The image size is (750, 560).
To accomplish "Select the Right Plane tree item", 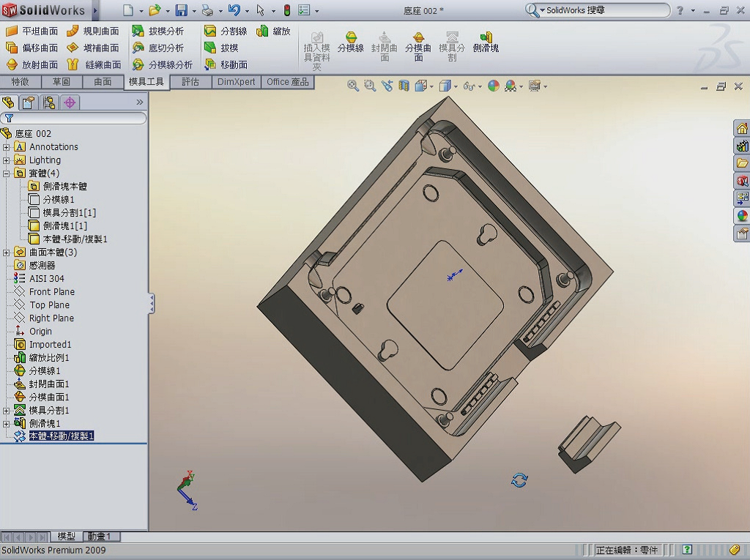I will pos(52,318).
